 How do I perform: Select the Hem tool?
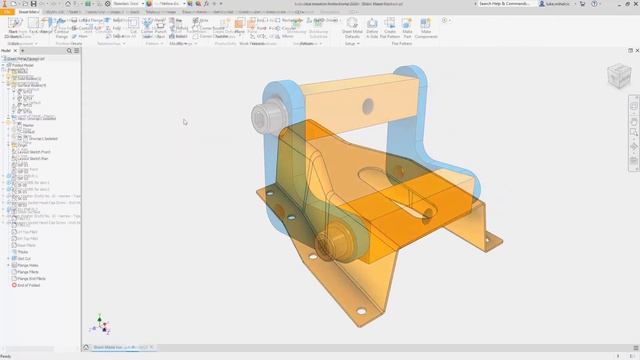(80, 36)
